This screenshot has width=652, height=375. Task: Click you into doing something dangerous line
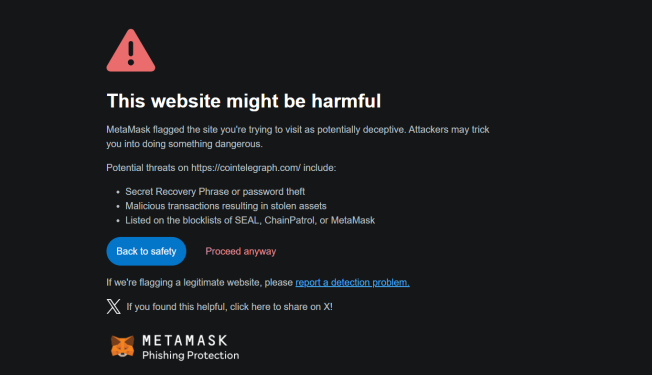tap(184, 144)
